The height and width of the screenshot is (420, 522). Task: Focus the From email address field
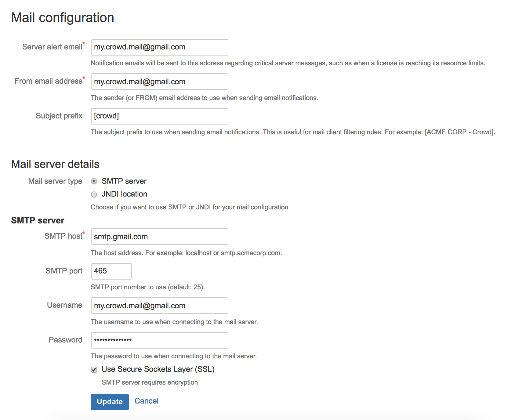159,81
